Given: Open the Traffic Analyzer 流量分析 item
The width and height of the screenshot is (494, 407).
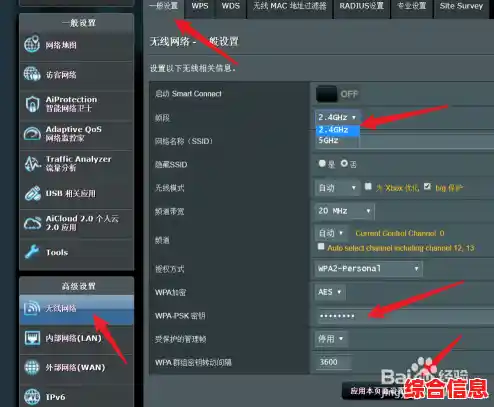Looking at the screenshot, I should point(77,163).
